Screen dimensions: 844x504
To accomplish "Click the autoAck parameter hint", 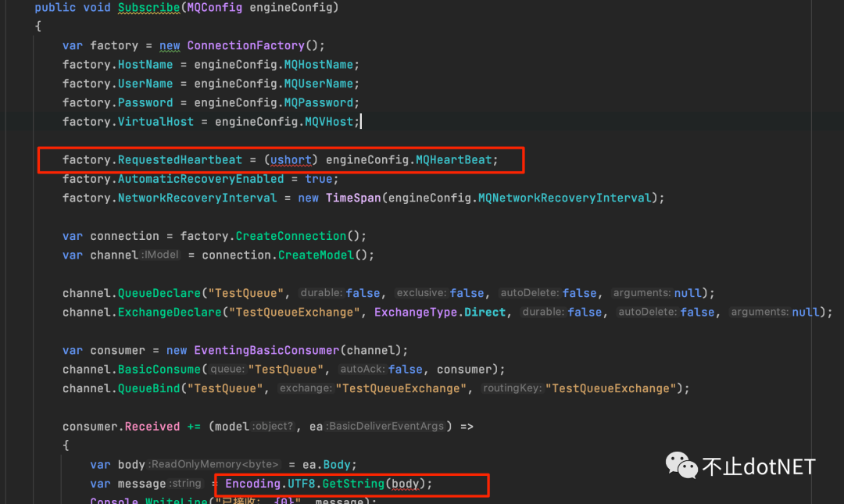I will click(x=361, y=369).
